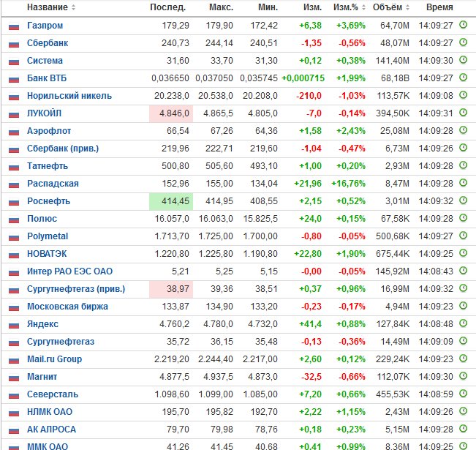
Task: Sort table by Объём column arrows
Action: pyautogui.click(x=408, y=7)
